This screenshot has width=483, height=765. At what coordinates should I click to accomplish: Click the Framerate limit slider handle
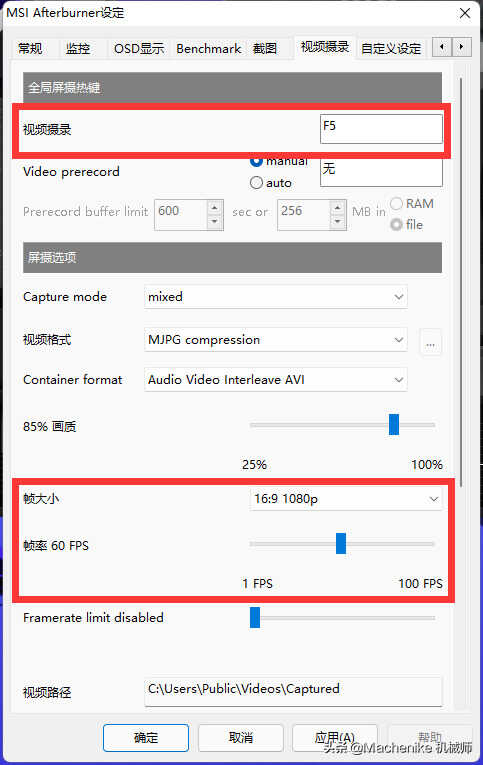pyautogui.click(x=255, y=618)
